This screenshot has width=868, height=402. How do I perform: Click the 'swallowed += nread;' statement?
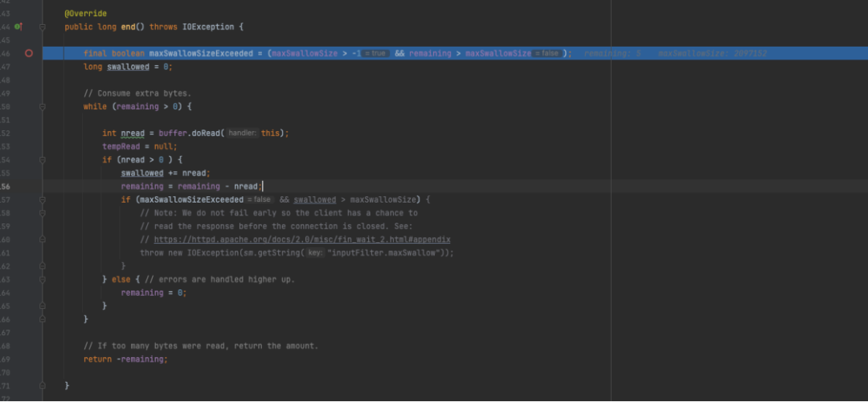[x=166, y=173]
